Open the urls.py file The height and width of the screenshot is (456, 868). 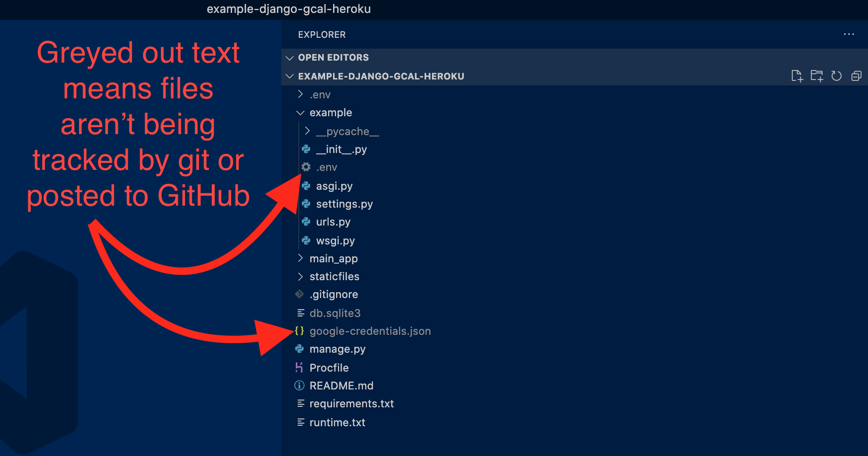coord(334,222)
